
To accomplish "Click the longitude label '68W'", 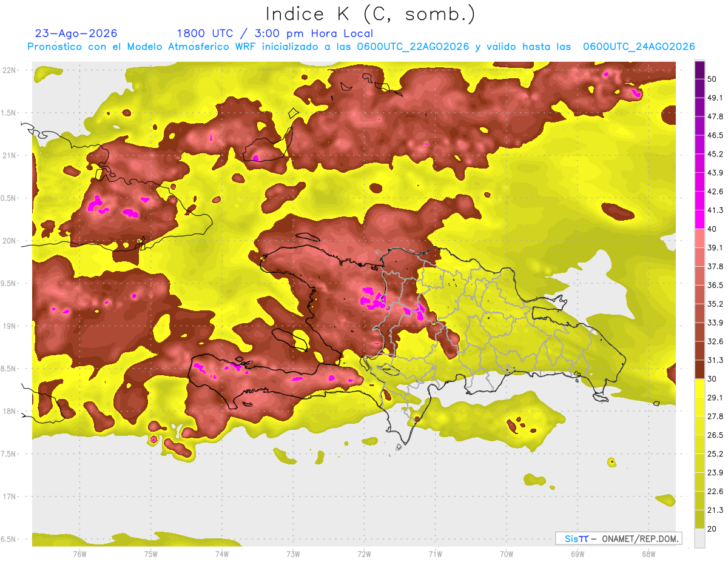I will 648,554.
